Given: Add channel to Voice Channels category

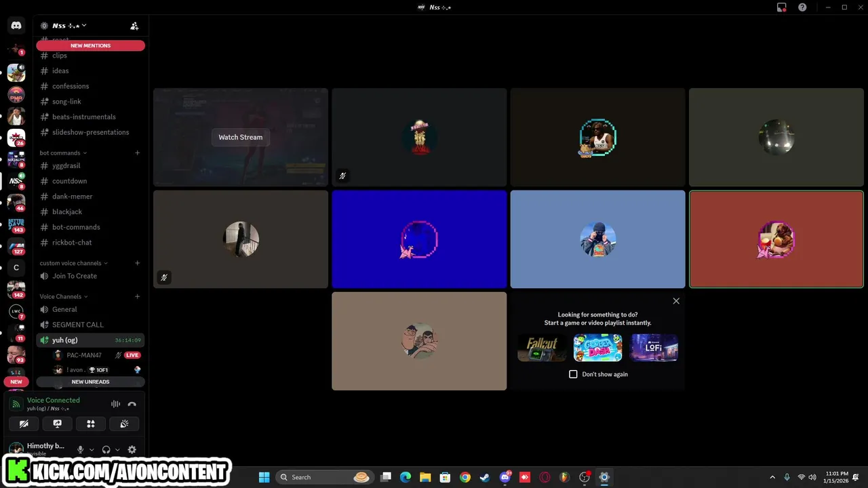Looking at the screenshot, I should pyautogui.click(x=137, y=296).
